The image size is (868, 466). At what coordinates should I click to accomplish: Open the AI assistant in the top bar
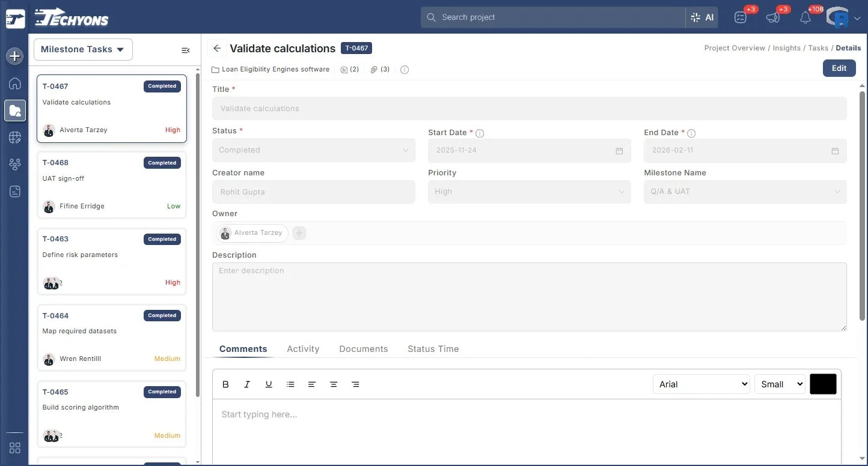click(x=702, y=17)
